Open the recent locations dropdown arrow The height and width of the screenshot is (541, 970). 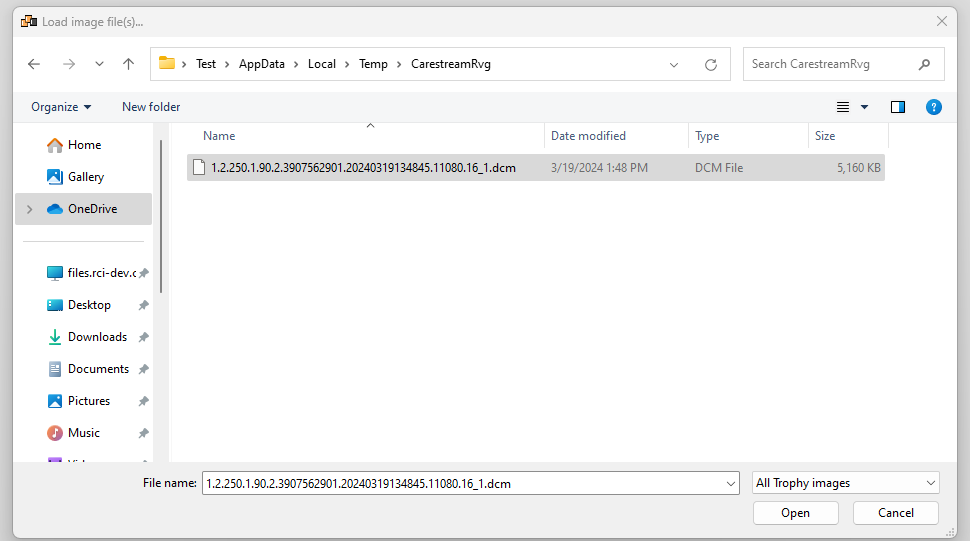click(99, 64)
